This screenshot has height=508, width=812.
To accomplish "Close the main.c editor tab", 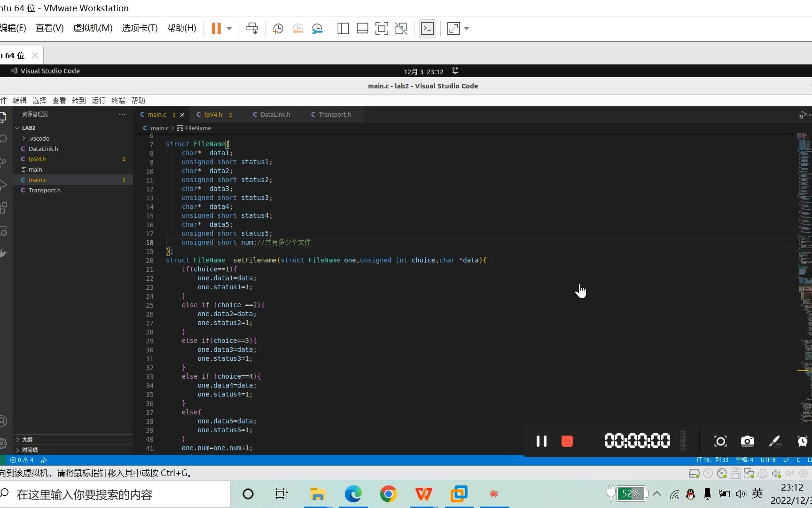I will [182, 115].
